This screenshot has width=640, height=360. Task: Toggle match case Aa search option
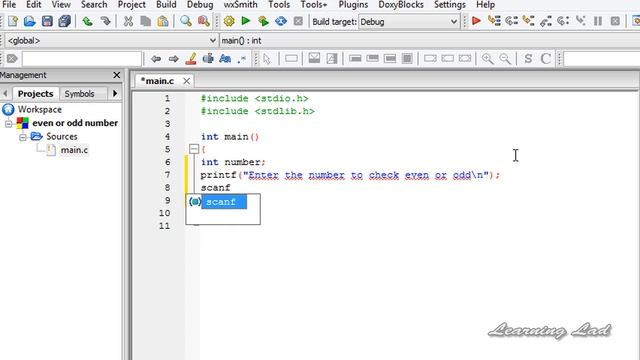(225, 59)
